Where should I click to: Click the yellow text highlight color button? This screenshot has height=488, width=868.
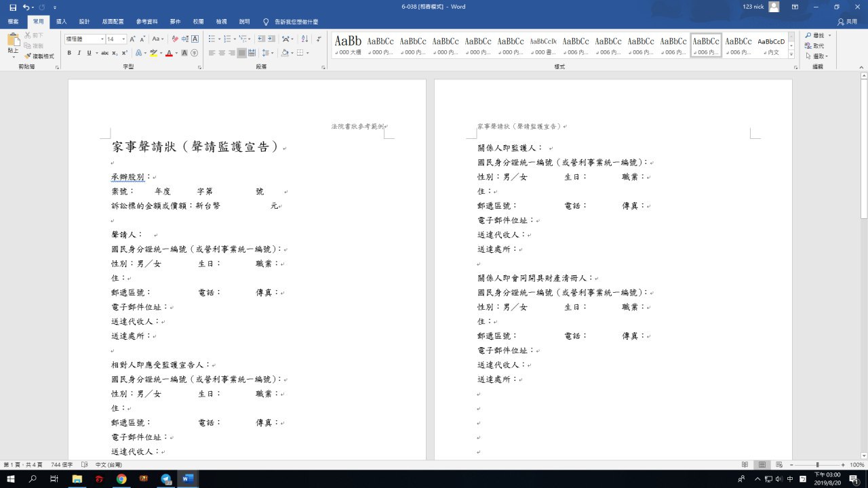point(154,53)
